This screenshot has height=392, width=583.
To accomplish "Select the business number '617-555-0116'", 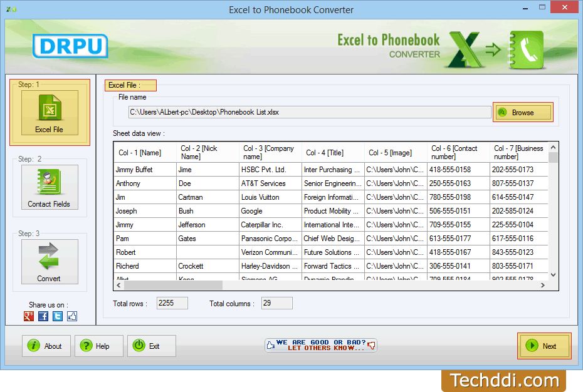I will coord(519,239).
